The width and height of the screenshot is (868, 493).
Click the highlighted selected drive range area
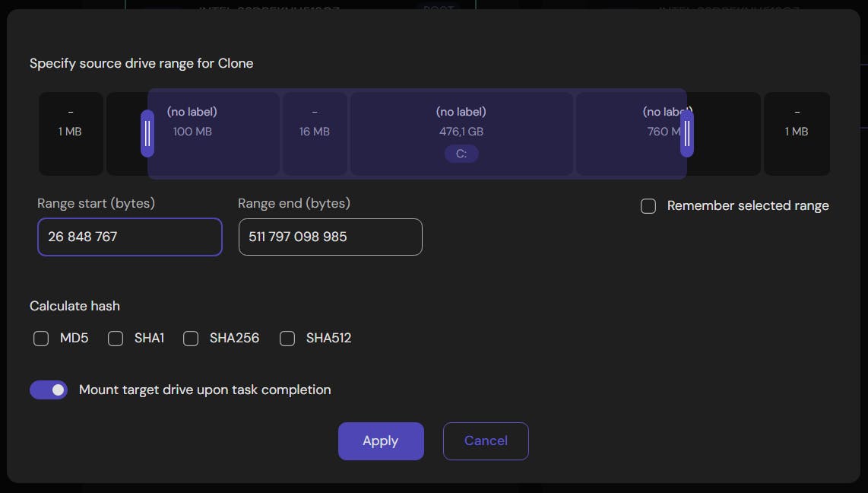(418, 133)
